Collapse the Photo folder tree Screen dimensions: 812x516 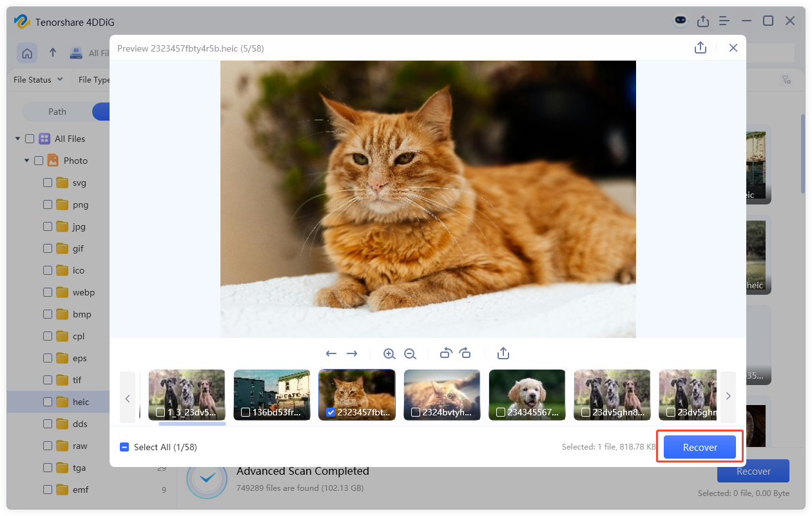pos(26,160)
